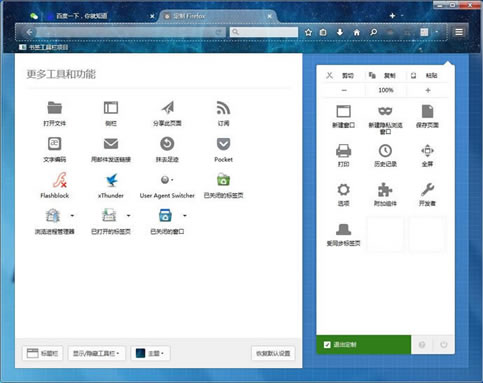The image size is (483, 383).
Task: Click the RSS subscribe icon
Action: [223, 108]
